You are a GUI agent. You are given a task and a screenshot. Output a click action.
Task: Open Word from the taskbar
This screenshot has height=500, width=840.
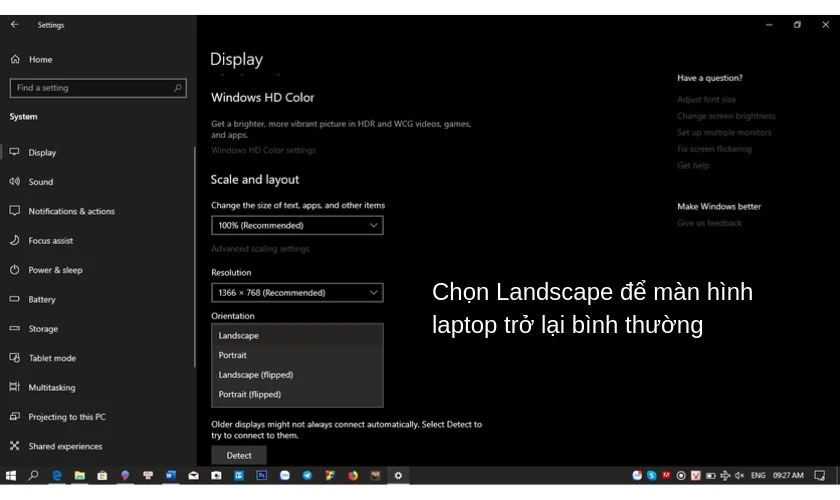pyautogui.click(x=171, y=475)
